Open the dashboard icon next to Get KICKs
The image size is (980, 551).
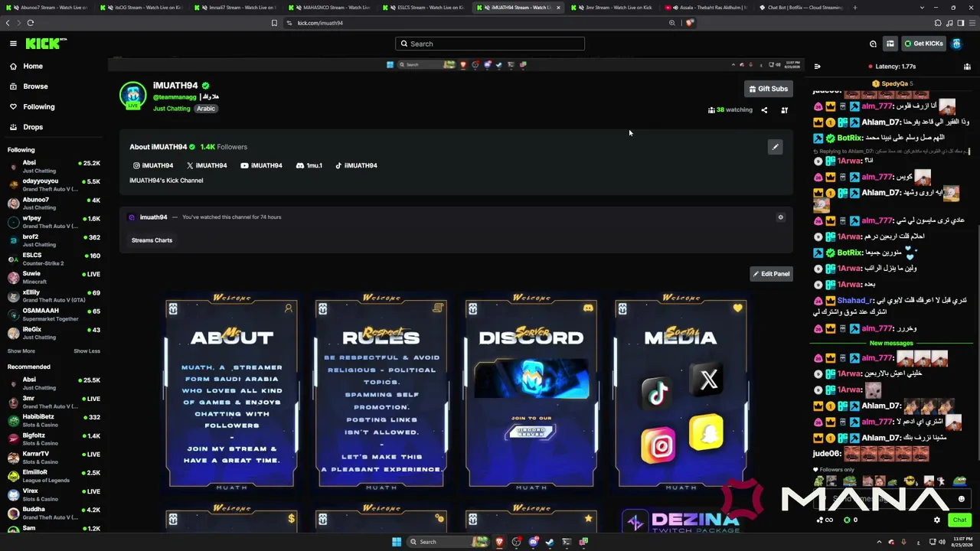[x=890, y=44]
